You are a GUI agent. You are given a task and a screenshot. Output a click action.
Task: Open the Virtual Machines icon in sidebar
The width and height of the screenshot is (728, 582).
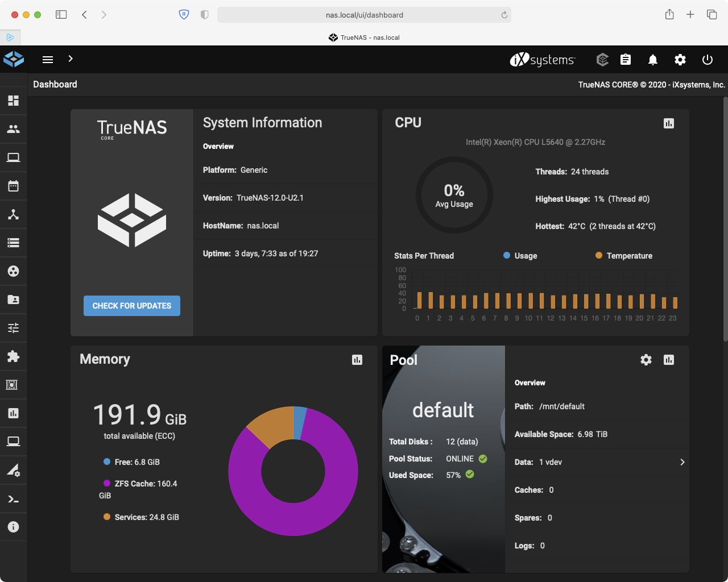coord(13,442)
